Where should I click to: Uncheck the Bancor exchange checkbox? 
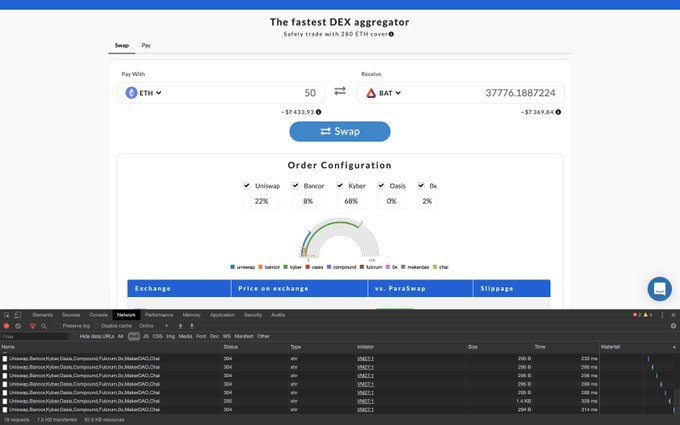click(295, 186)
